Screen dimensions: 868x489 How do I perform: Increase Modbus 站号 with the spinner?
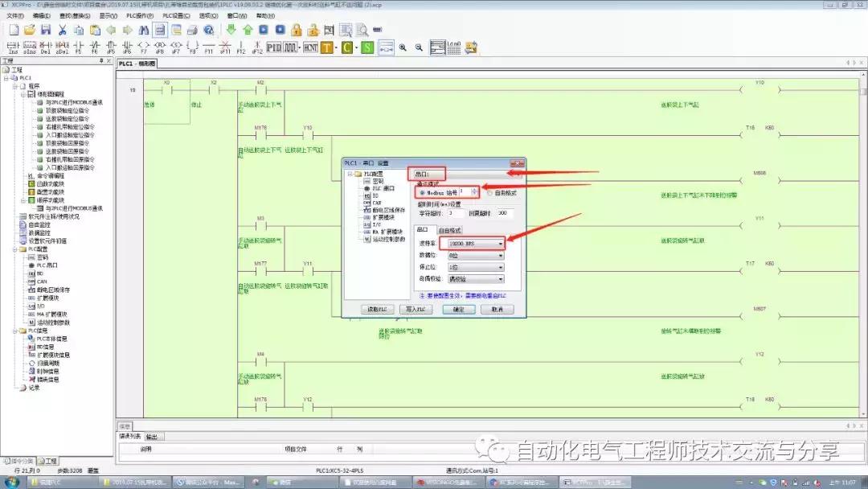474,191
